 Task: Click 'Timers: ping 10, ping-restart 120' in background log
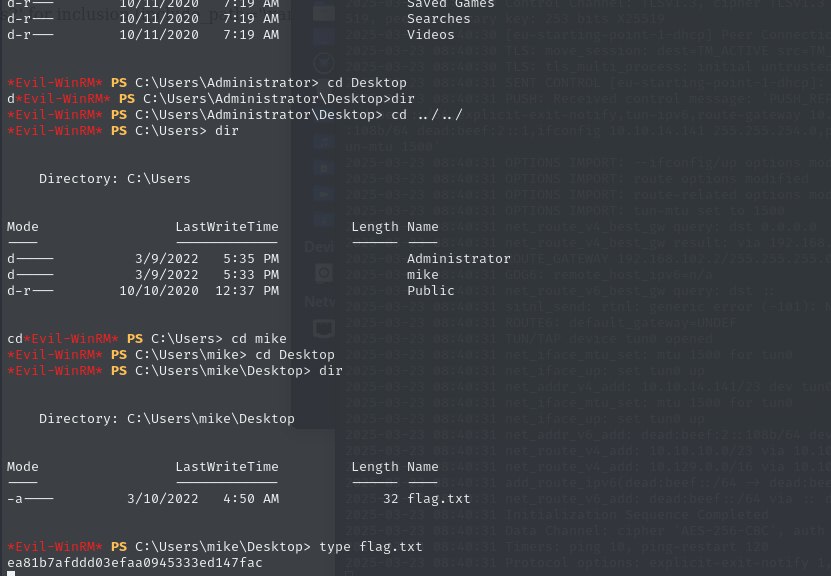pos(636,547)
